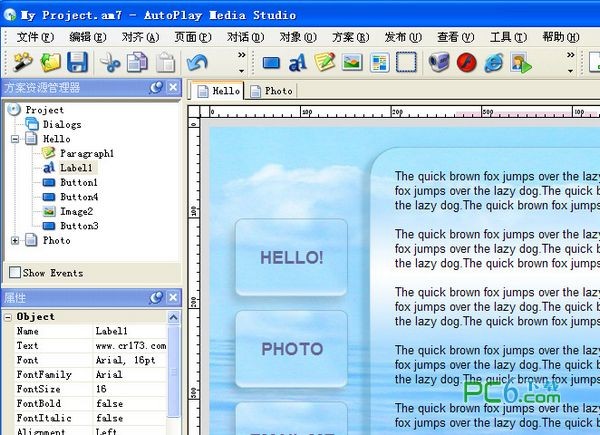
Task: Click the FontBold value false
Action: click(130, 404)
